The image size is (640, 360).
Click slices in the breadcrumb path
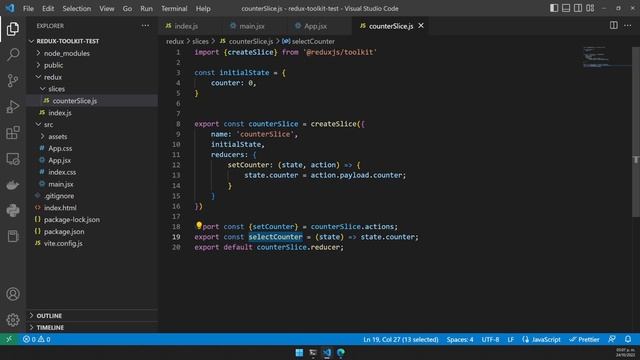tap(200, 41)
